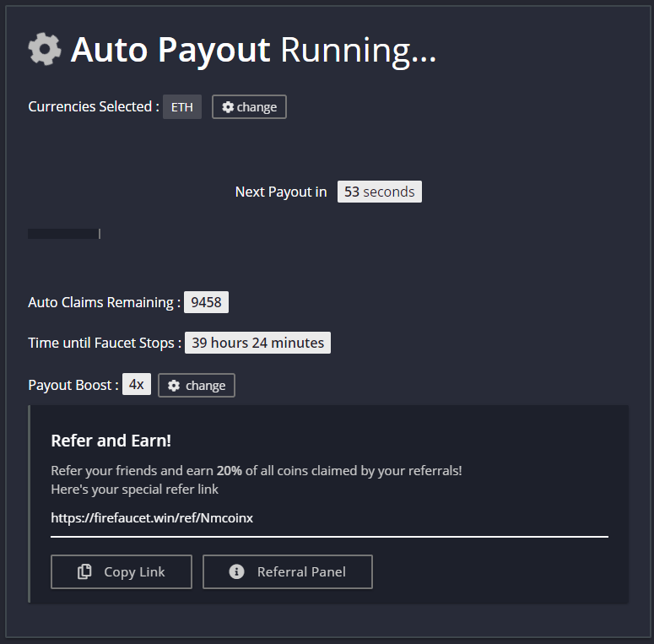Click the payout progress bar
Image resolution: width=654 pixels, height=644 pixels.
[64, 234]
